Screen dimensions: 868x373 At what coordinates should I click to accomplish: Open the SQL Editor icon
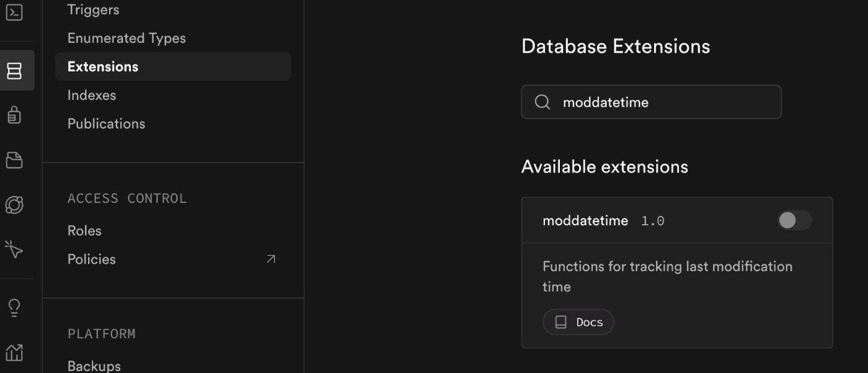click(x=14, y=12)
